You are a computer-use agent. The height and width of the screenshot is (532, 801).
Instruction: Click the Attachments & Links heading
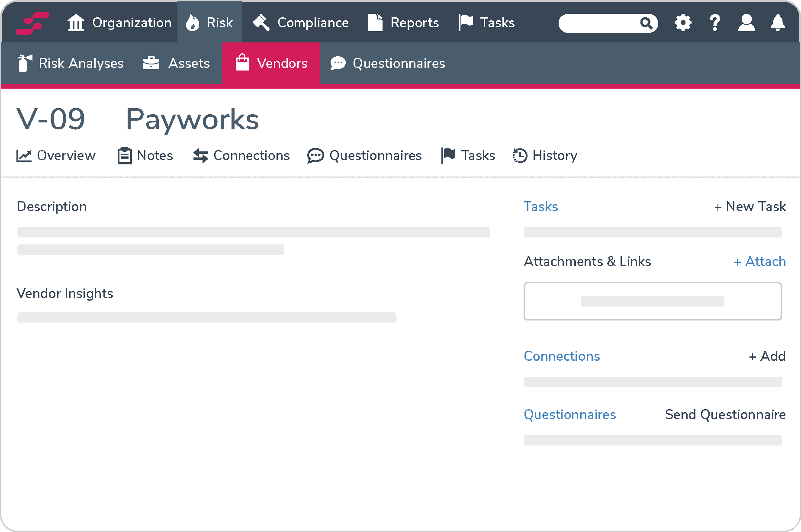click(x=587, y=261)
